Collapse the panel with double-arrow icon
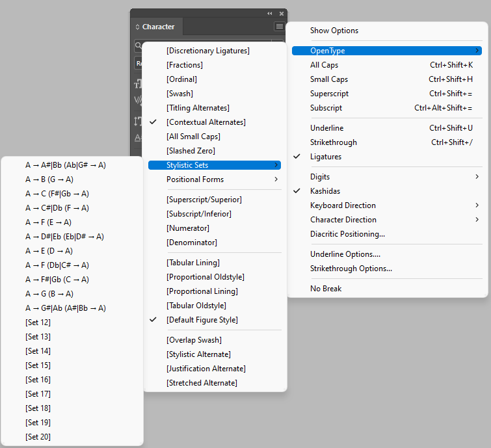Screen dimensions: 491x448 [270, 13]
